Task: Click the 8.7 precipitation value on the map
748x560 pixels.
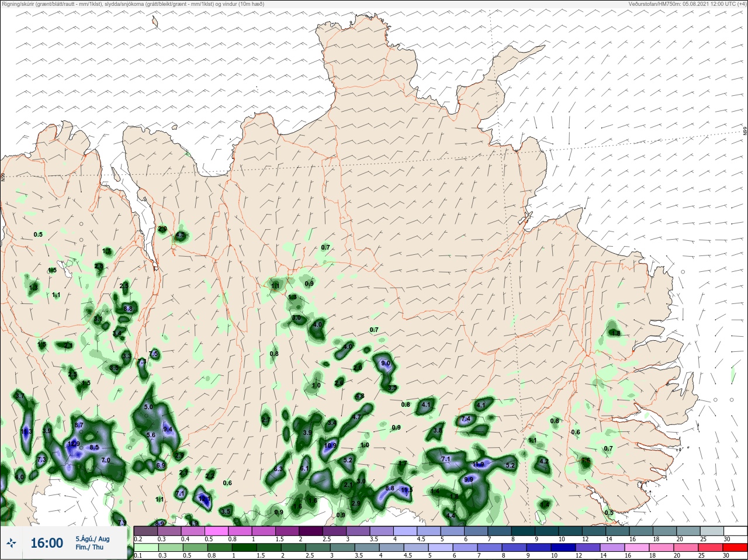Action: pos(79,425)
